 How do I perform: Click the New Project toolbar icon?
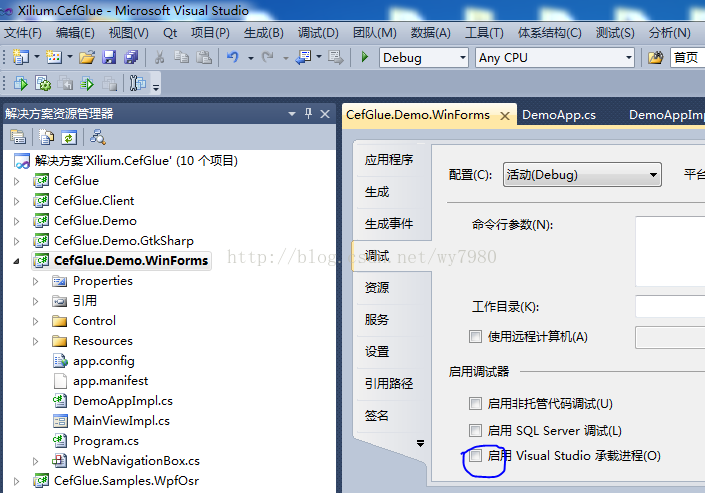(20, 57)
